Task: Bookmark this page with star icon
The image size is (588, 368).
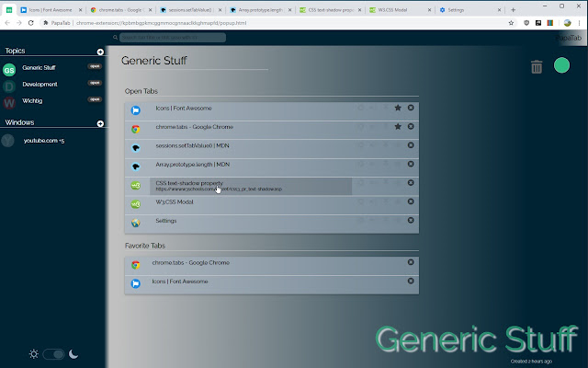Action: (x=511, y=23)
